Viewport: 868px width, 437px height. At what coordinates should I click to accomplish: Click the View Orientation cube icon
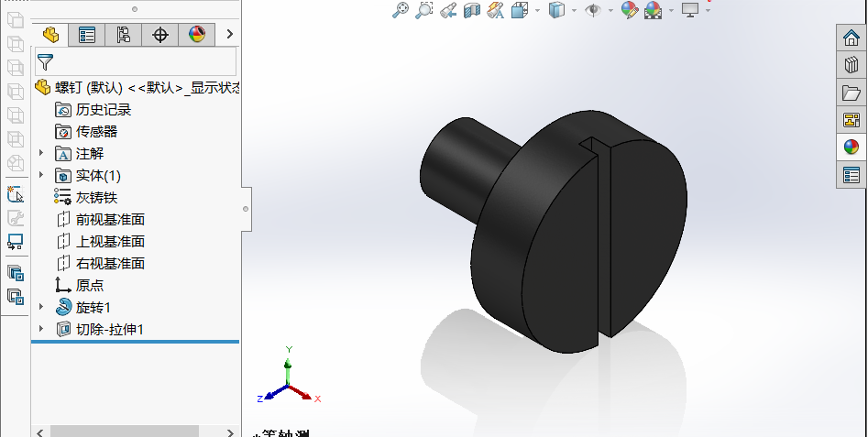pos(520,10)
